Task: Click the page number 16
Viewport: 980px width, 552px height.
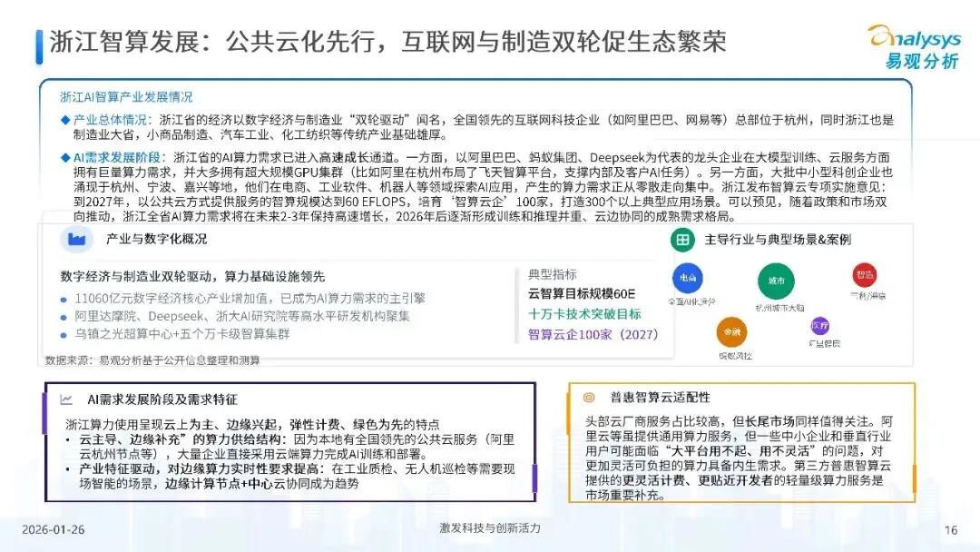Action: 951,530
